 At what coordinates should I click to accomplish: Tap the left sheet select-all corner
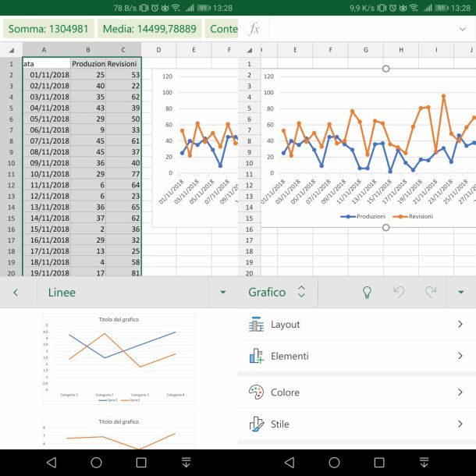click(x=11, y=50)
